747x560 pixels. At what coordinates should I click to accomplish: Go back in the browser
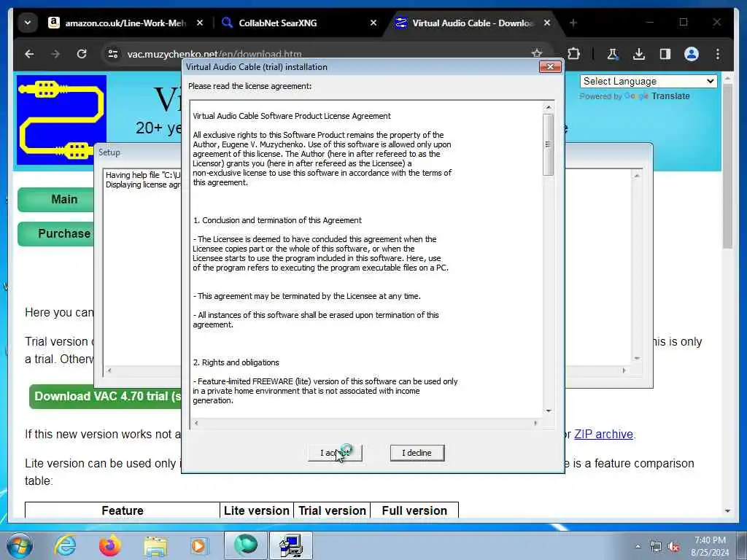point(29,54)
